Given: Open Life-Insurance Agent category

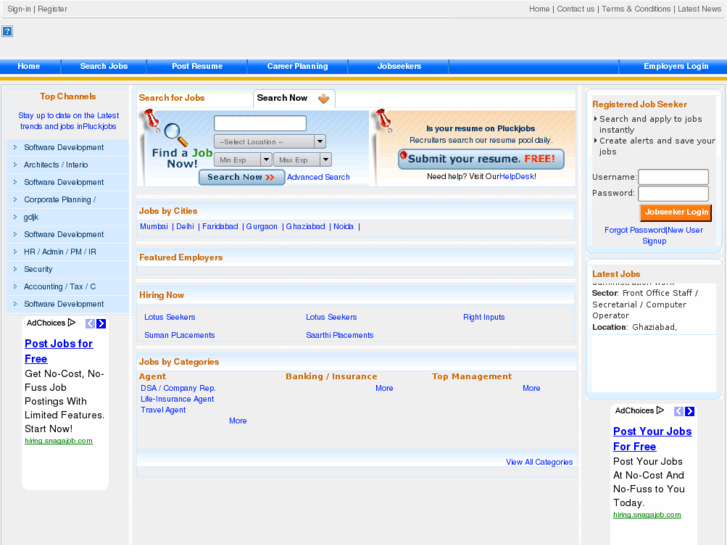Looking at the screenshot, I should pos(177,399).
